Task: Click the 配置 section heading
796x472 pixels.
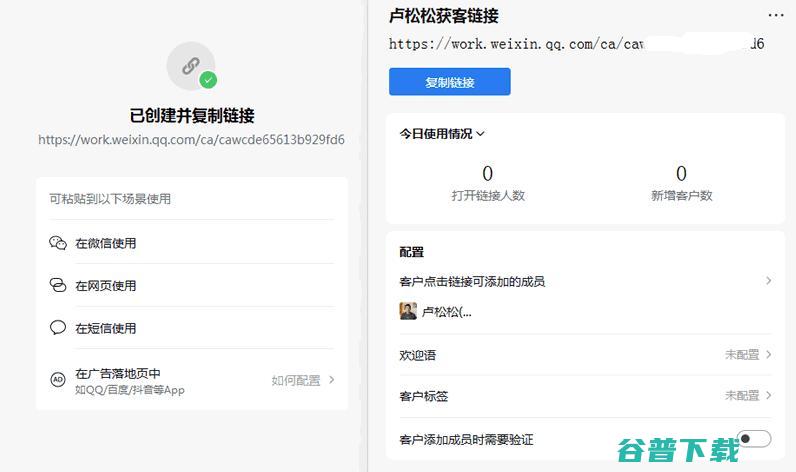Action: [x=412, y=252]
